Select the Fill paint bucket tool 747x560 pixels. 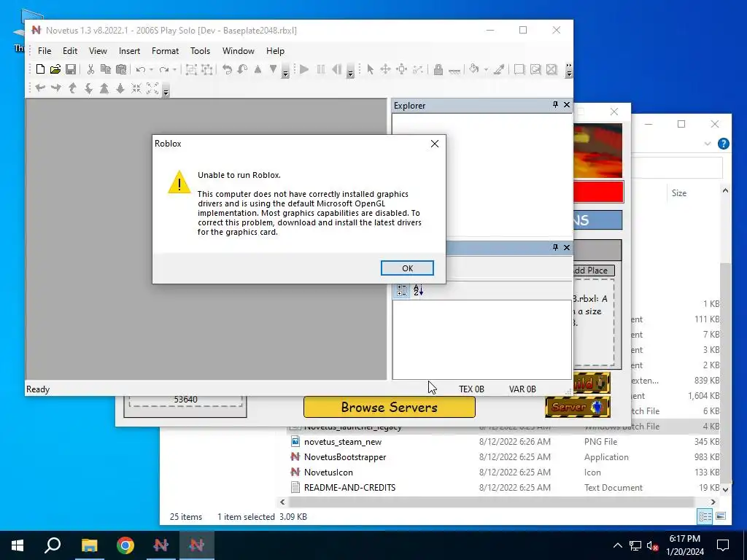coord(474,69)
